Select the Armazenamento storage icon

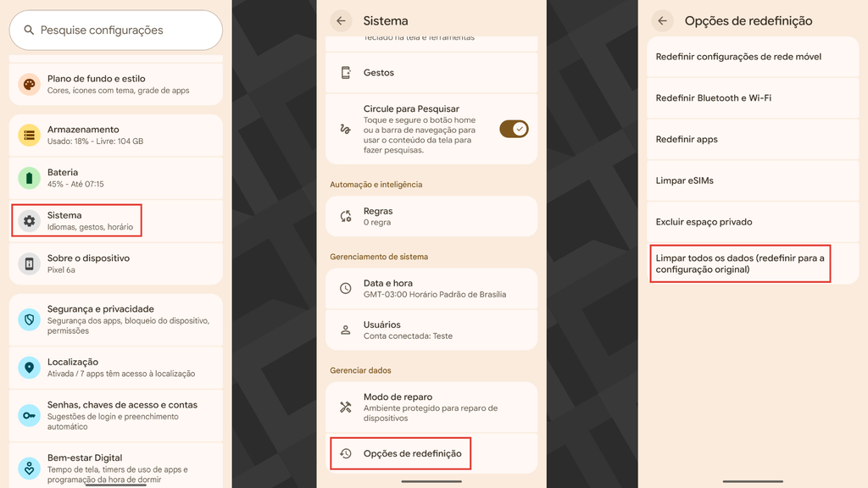tap(29, 136)
